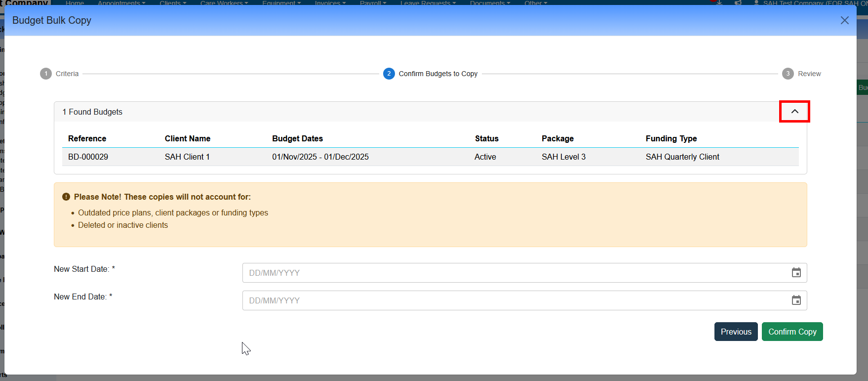Open calendar picker for New End Date

tap(796, 300)
